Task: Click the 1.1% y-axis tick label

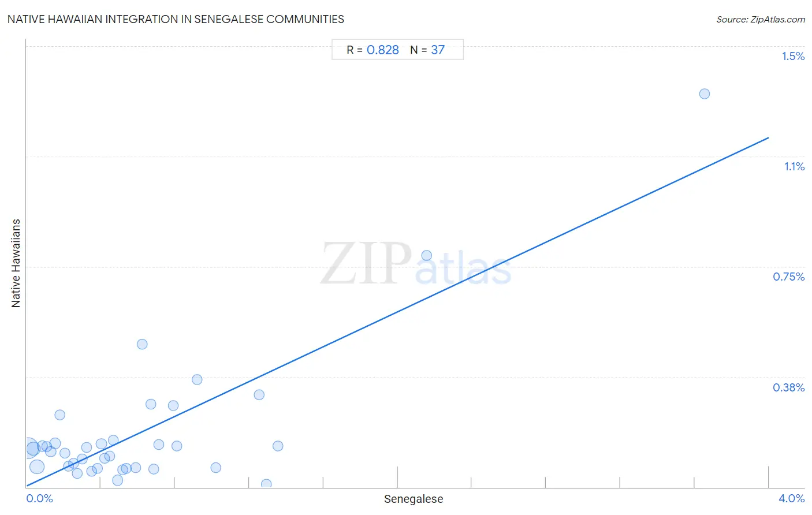Action: 794,166
